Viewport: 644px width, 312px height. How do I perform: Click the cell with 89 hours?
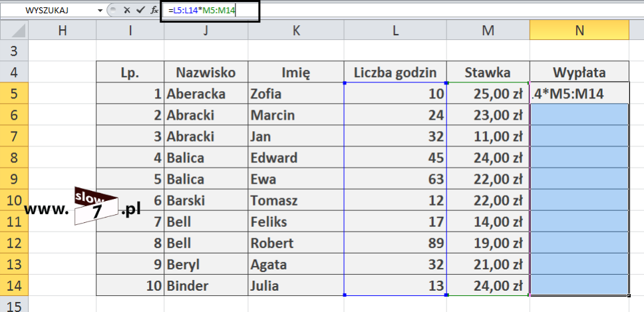point(395,243)
